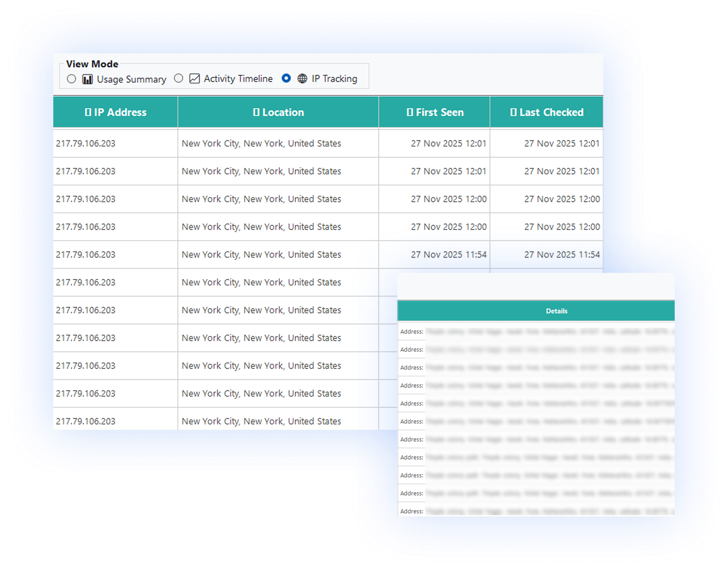The width and height of the screenshot is (728, 570).
Task: Click the icon in Last Checked header
Action: click(513, 112)
